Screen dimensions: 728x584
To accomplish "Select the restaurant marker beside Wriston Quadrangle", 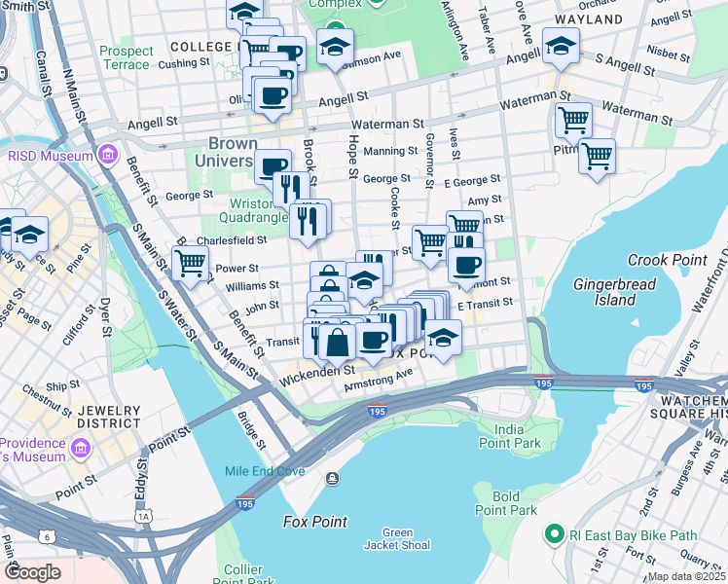I will 307,223.
